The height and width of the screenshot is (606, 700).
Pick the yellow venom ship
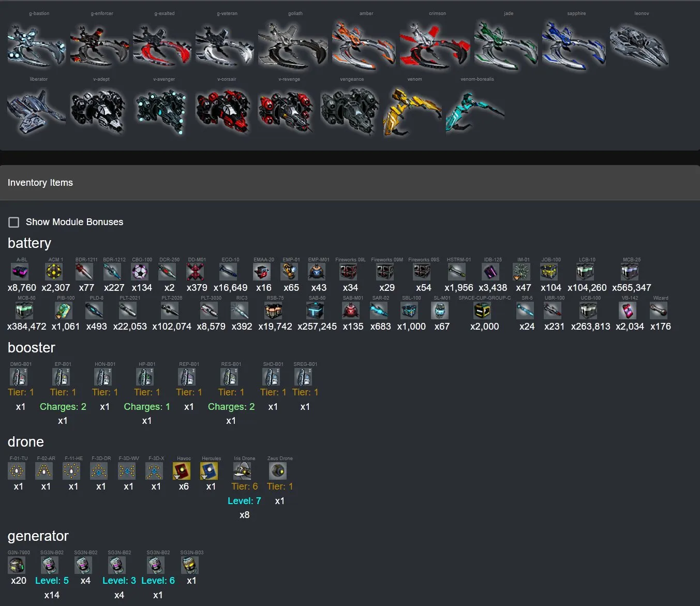pos(412,111)
